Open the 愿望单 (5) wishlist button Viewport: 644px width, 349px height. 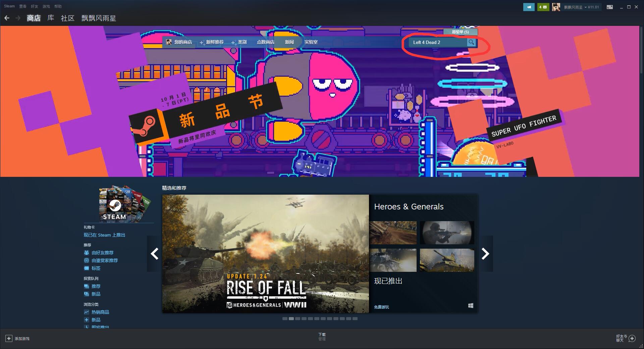[x=460, y=32]
